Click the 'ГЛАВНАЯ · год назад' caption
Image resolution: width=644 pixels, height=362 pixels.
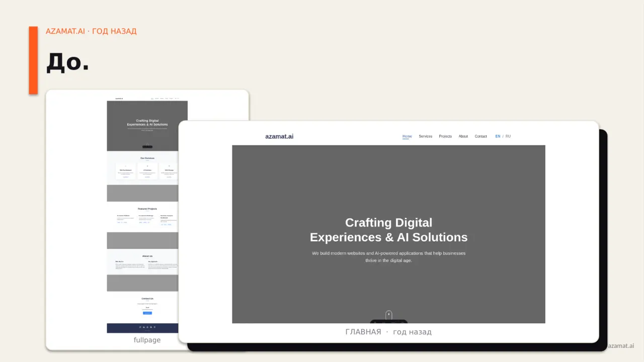(x=388, y=332)
